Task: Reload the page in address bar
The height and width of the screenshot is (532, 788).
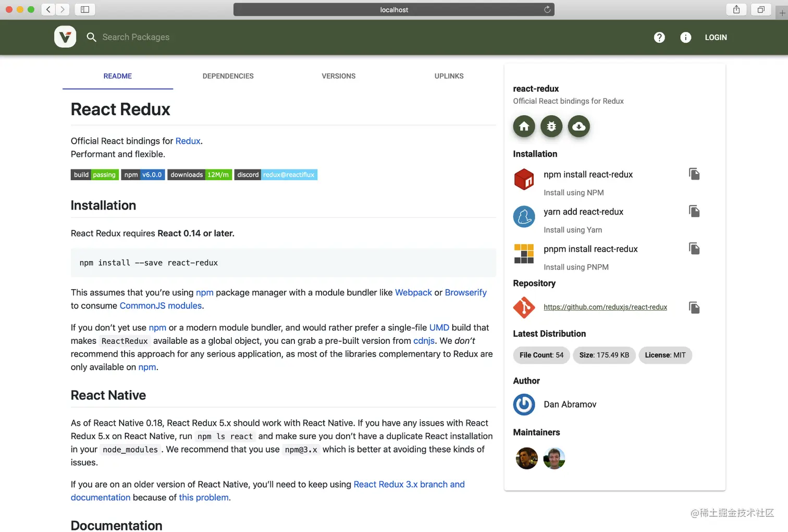Action: click(547, 9)
